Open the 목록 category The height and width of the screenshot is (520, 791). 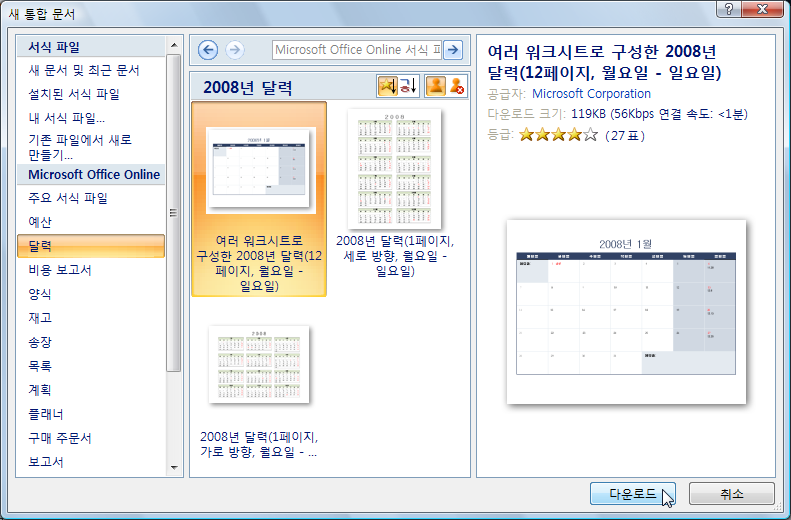tap(40, 366)
